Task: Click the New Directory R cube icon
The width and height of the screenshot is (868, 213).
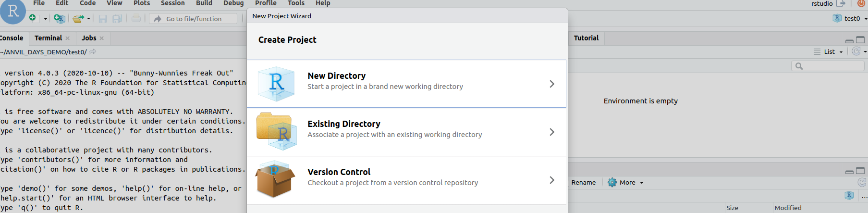Action: [276, 84]
